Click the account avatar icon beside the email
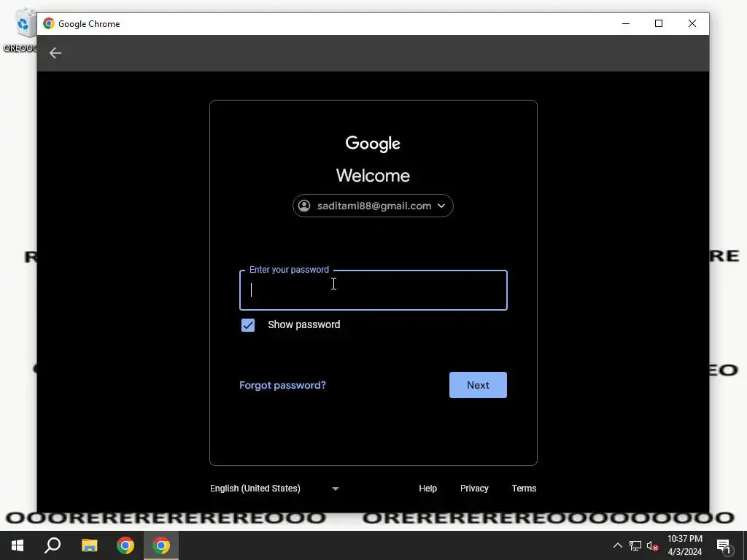 point(304,206)
